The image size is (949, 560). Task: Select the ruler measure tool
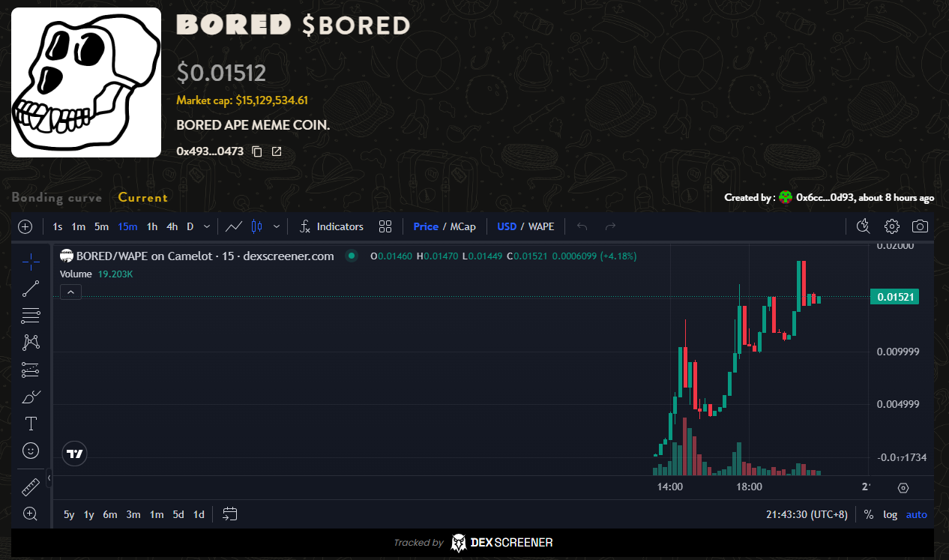[31, 487]
